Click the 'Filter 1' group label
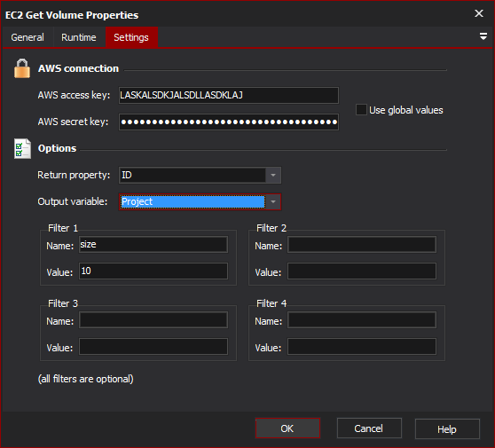This screenshot has height=448, width=495. click(63, 228)
